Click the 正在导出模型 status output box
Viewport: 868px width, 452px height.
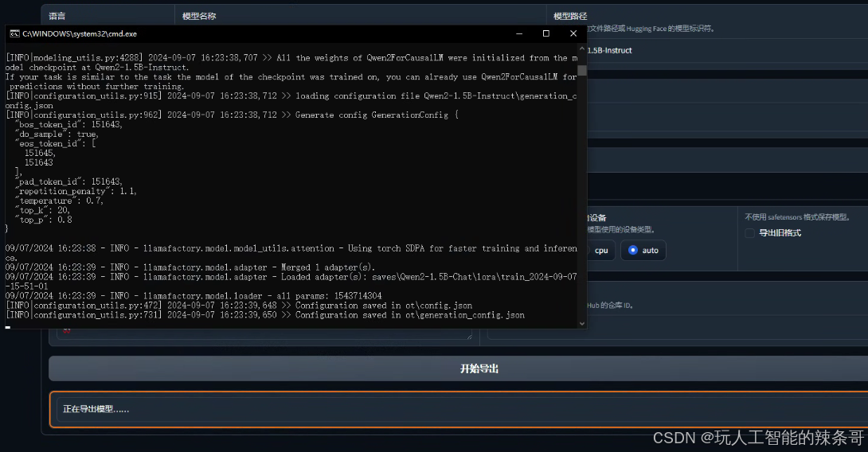click(x=459, y=409)
